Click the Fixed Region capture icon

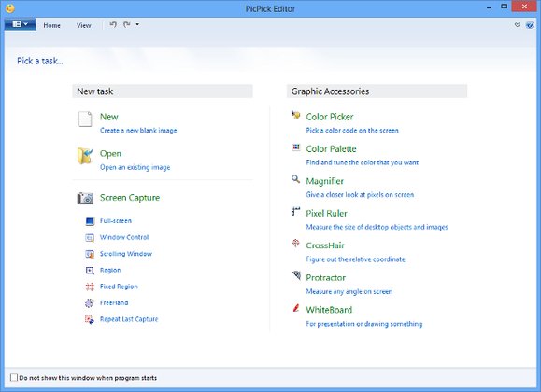(90, 287)
